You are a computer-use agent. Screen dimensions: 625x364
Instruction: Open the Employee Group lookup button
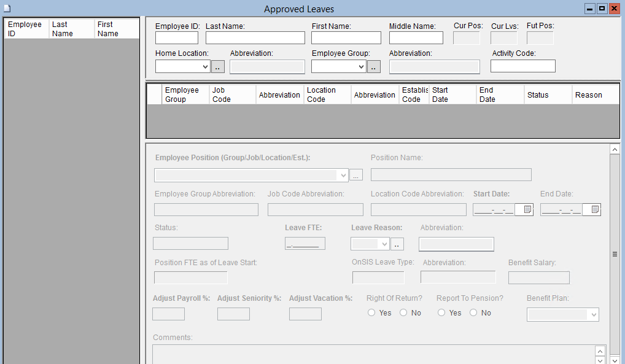point(374,67)
